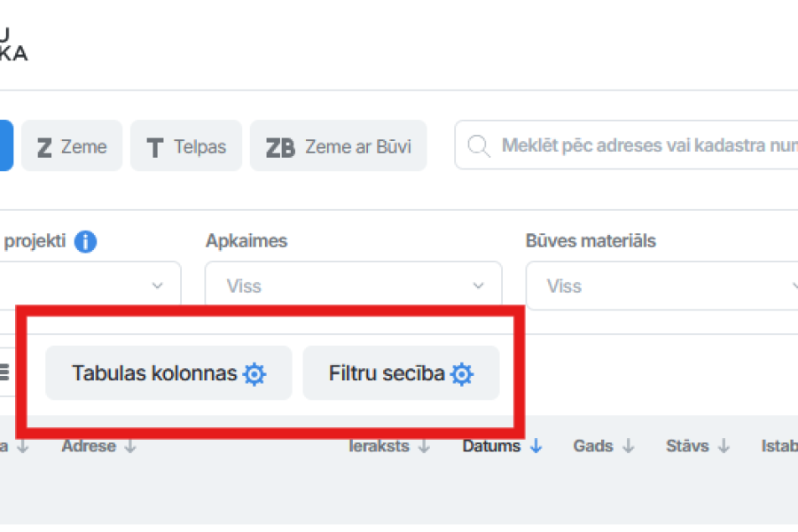Click the blue info icon beside projekti
This screenshot has width=798, height=532.
(85, 241)
